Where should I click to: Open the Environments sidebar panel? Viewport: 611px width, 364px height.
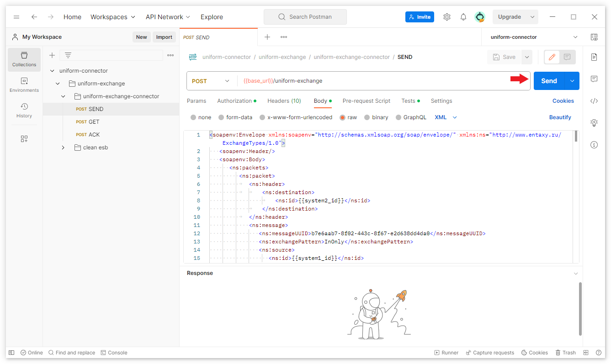[24, 85]
